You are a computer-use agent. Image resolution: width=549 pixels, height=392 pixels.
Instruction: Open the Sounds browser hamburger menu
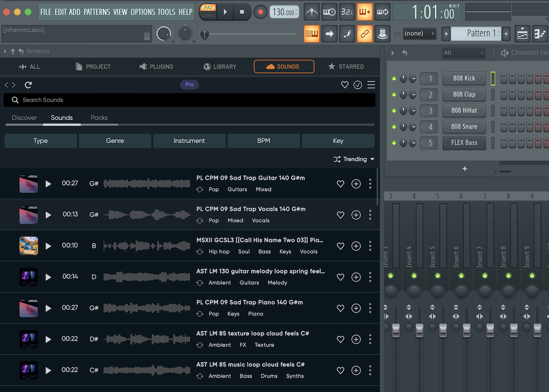pyautogui.click(x=371, y=85)
